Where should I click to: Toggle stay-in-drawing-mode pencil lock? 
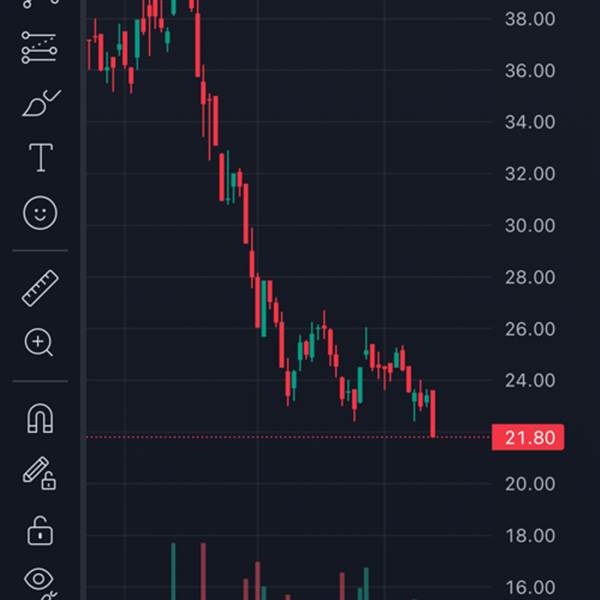click(39, 473)
